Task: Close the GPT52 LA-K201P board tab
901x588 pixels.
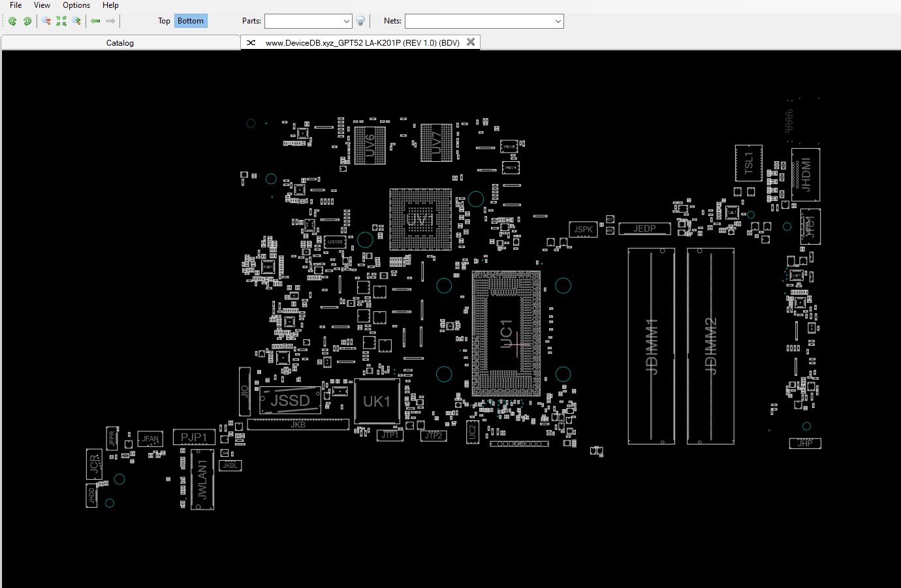Action: click(x=471, y=42)
